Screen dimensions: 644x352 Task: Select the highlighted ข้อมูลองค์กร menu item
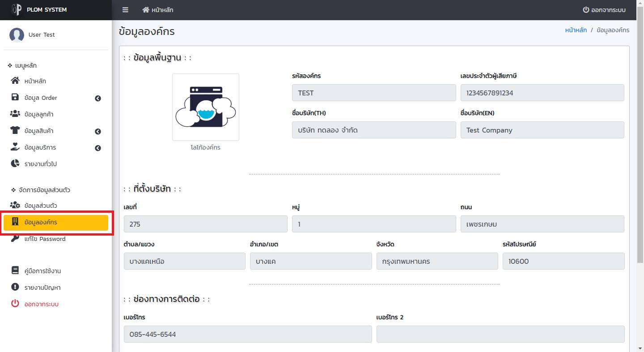[x=55, y=223]
